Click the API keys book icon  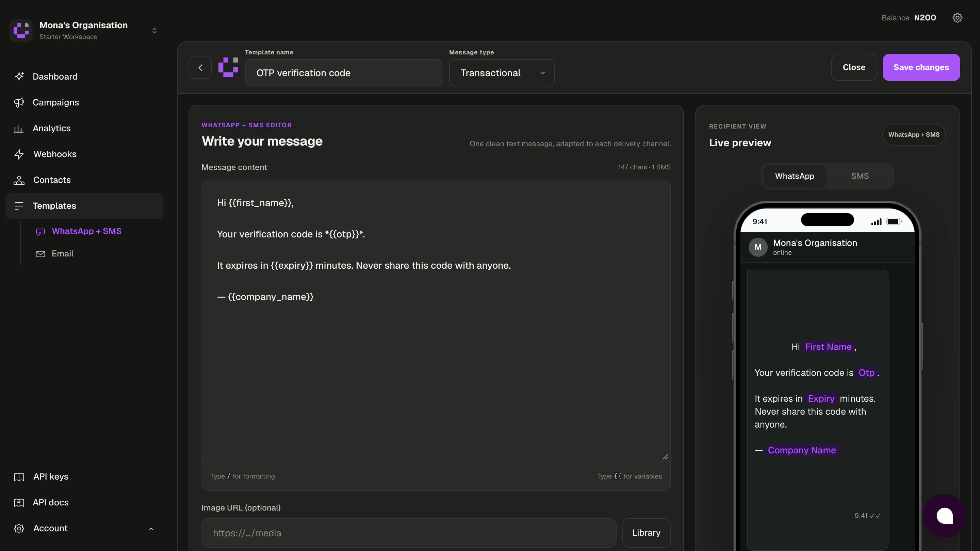[19, 477]
